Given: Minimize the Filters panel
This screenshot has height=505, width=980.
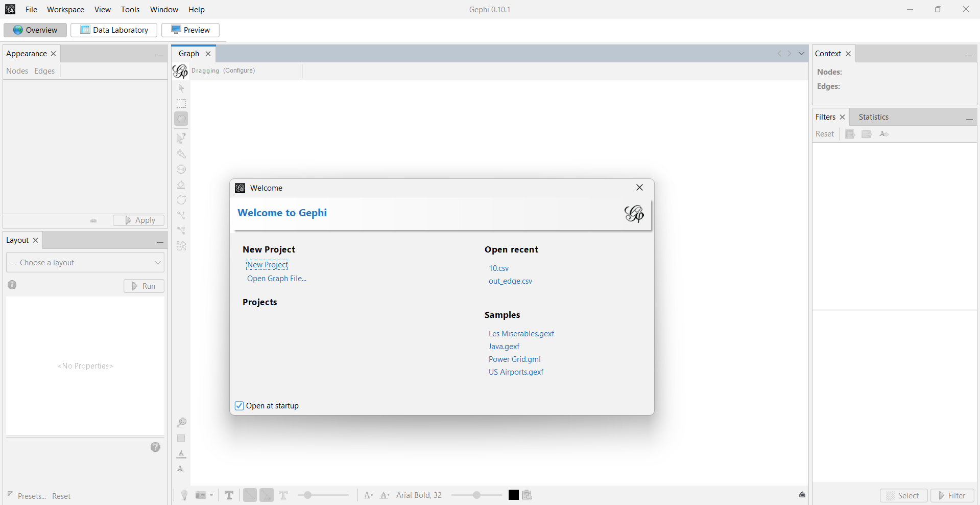Looking at the screenshot, I should (969, 119).
